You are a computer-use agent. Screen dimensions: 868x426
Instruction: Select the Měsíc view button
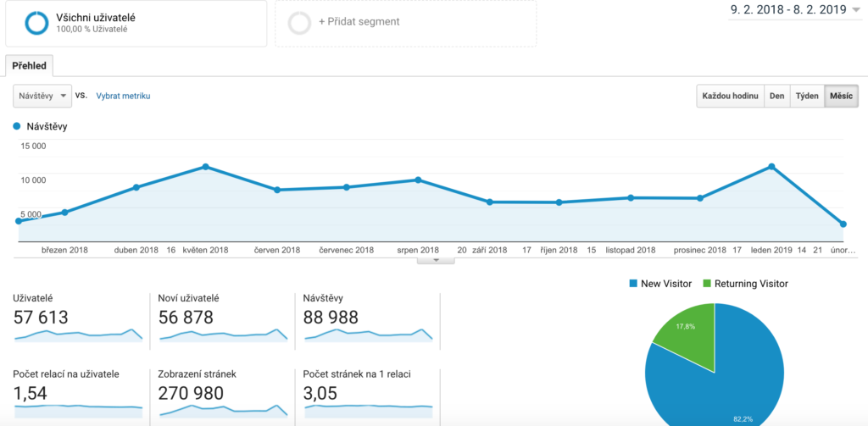pyautogui.click(x=841, y=97)
